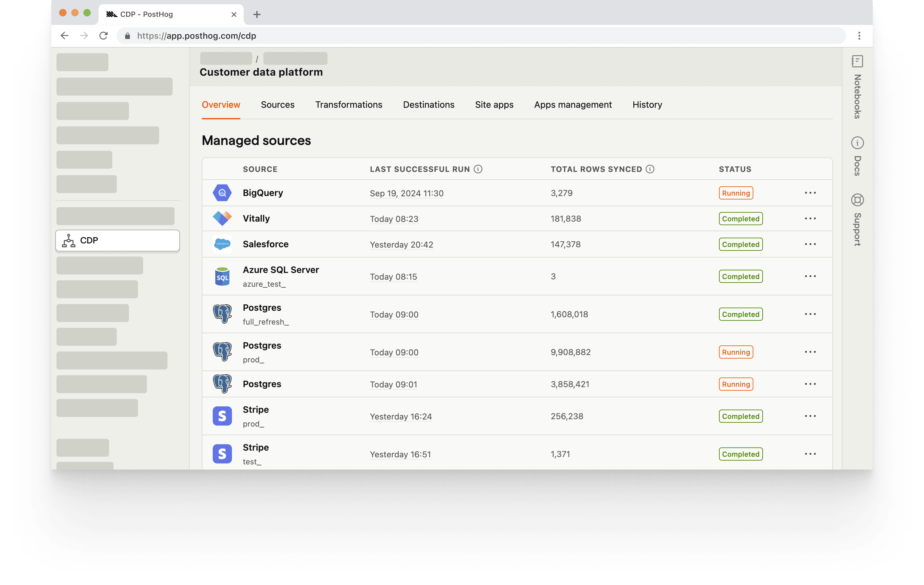Open more options for Vitally row

click(x=810, y=219)
